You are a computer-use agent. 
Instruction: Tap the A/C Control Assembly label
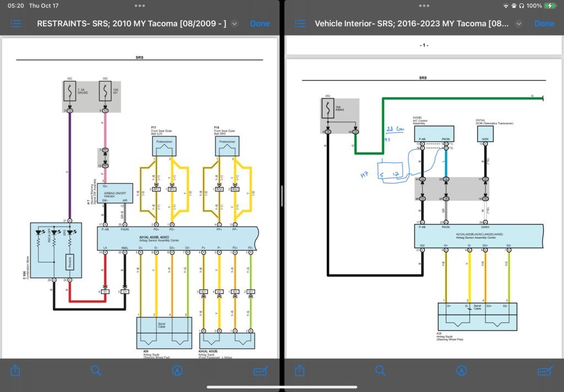tap(420, 121)
